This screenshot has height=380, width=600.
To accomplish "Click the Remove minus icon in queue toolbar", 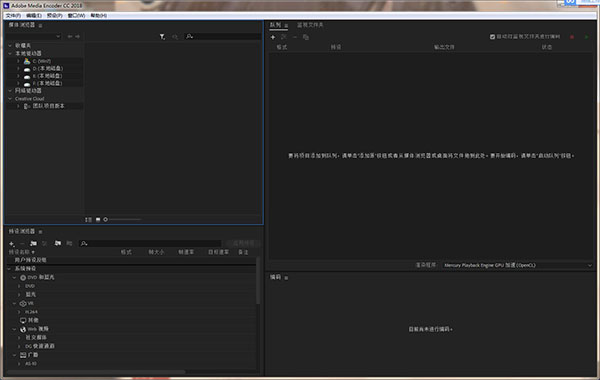I will tap(295, 37).
